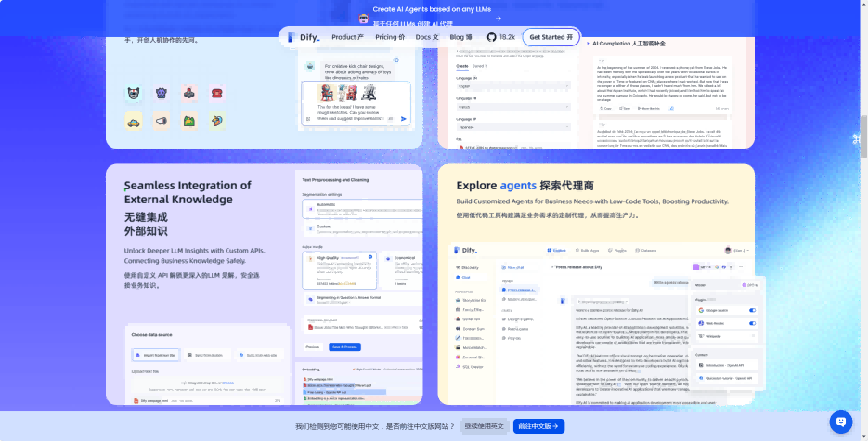Click the joystick game icon

pos(189,93)
